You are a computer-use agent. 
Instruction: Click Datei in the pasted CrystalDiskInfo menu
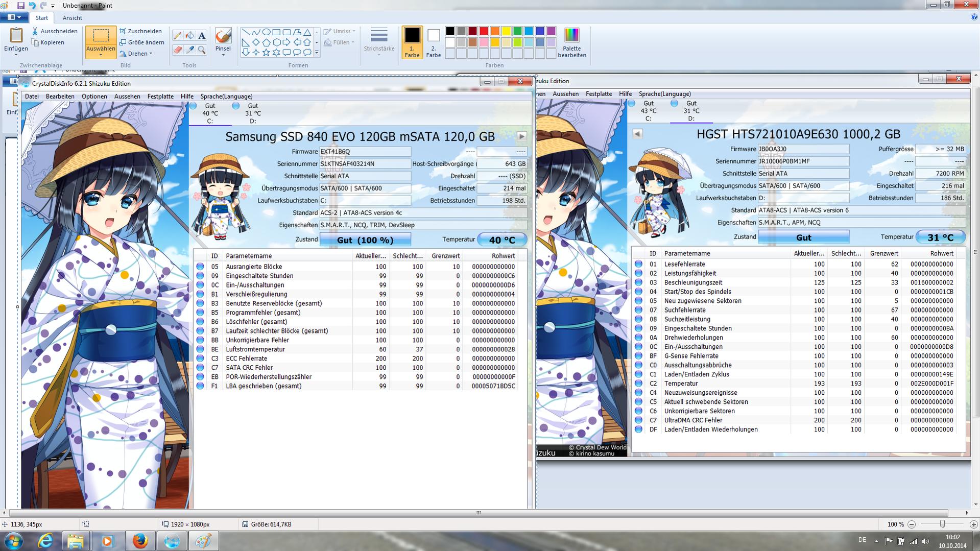click(x=32, y=97)
